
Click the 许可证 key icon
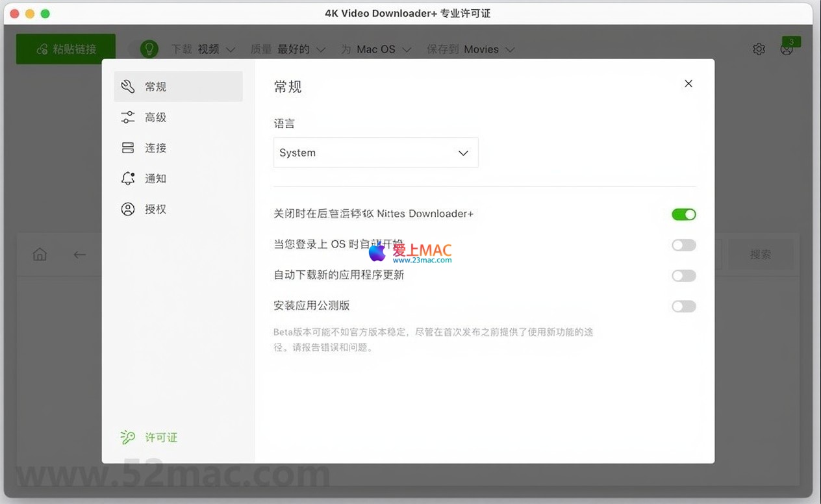pos(128,437)
